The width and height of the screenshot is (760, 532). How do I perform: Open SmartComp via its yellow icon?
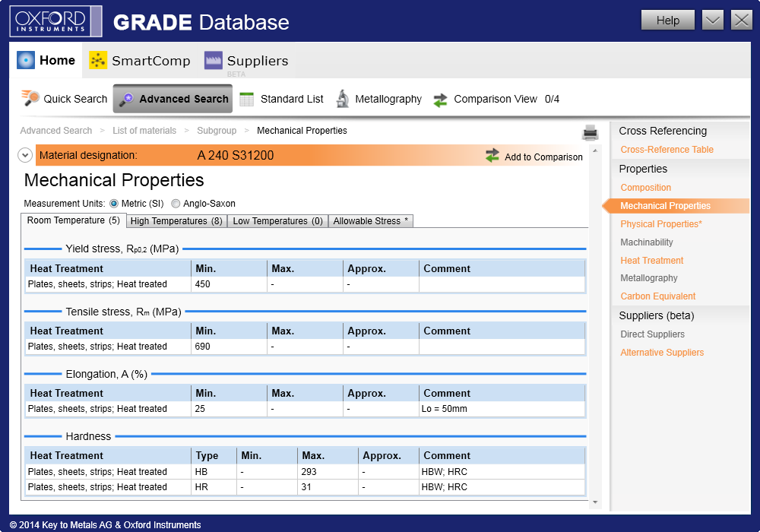coord(98,60)
